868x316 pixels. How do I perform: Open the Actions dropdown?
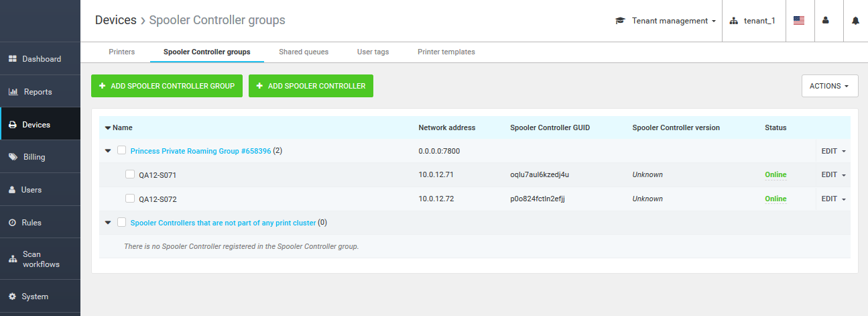829,86
